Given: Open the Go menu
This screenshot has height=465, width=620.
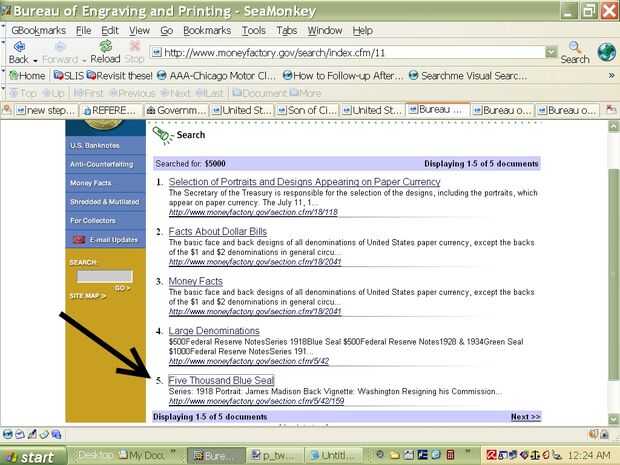Looking at the screenshot, I should [166, 30].
